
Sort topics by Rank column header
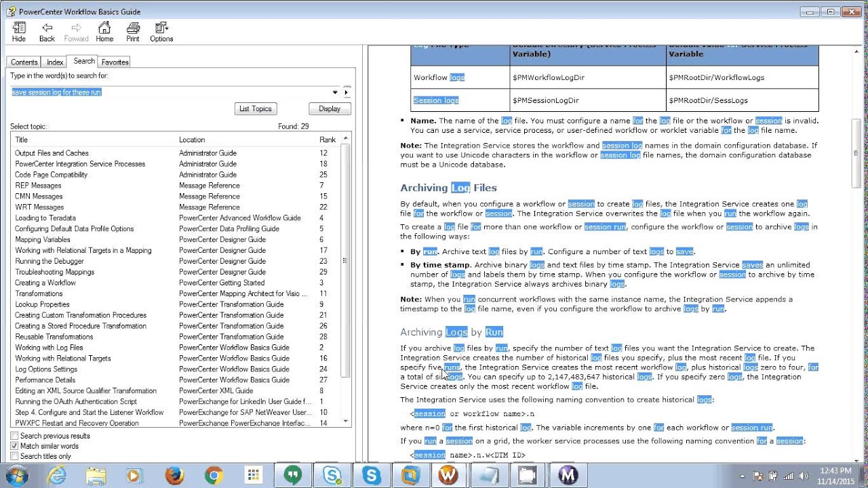[x=329, y=140]
